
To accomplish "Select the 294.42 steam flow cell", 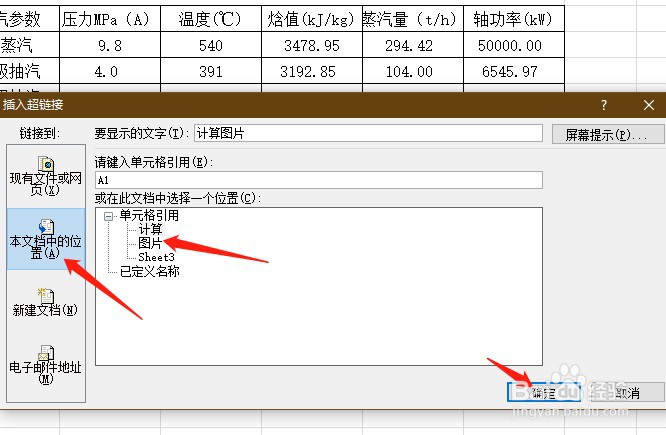I will coord(413,45).
